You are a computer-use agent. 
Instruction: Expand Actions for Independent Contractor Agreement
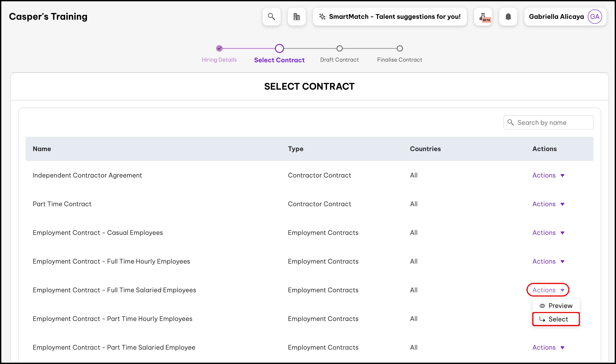click(548, 175)
